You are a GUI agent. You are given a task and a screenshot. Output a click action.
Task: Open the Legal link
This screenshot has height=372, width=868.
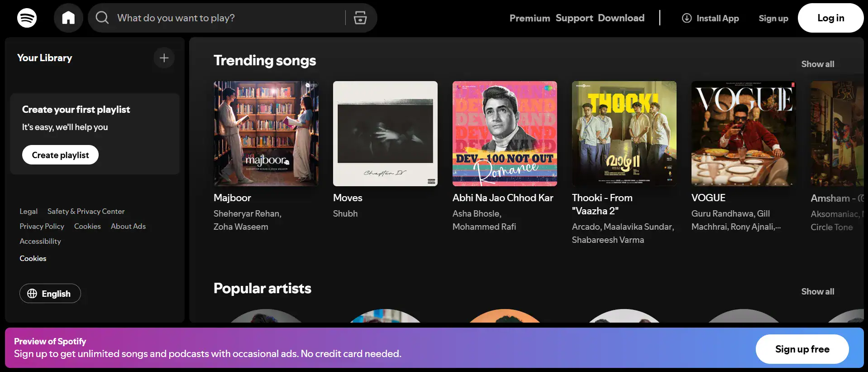tap(29, 212)
